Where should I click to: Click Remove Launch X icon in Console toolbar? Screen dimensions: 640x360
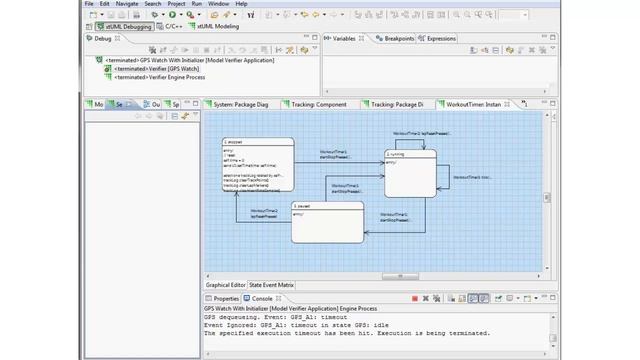pyautogui.click(x=426, y=298)
